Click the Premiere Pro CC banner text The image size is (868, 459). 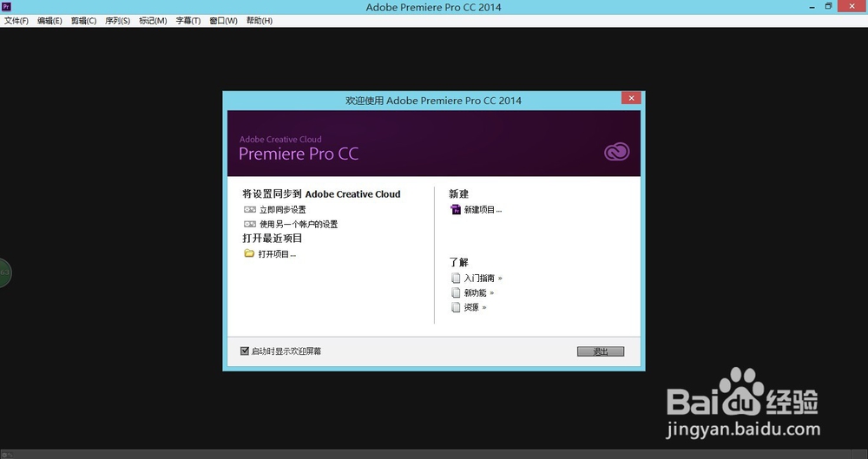(x=299, y=154)
